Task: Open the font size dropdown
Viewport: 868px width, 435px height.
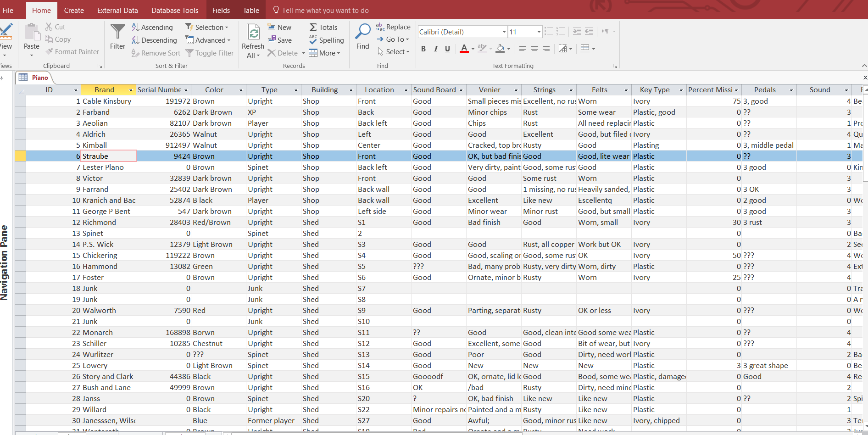Action: click(539, 32)
